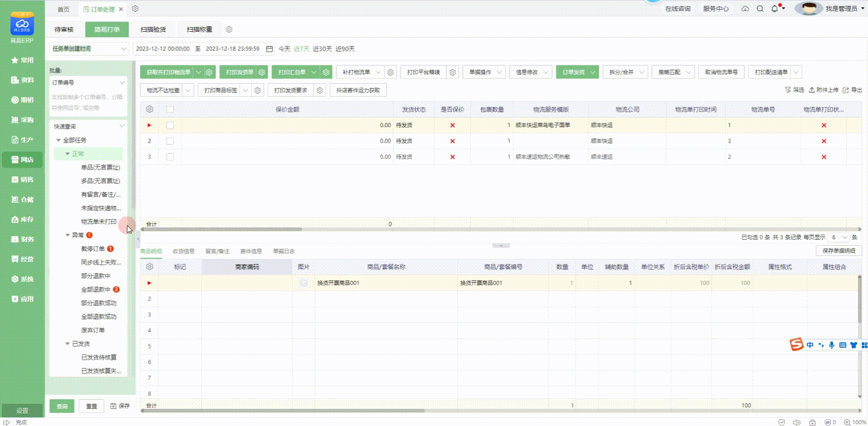Viewport: 868px width, 426px height.
Task: Open column settings gear in order table header
Action: (x=150, y=109)
